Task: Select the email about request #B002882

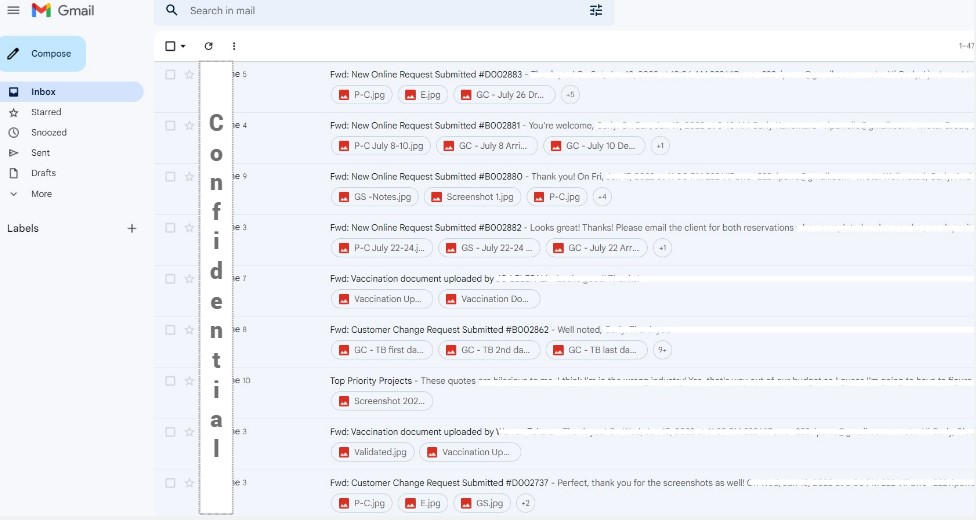Action: coord(170,228)
